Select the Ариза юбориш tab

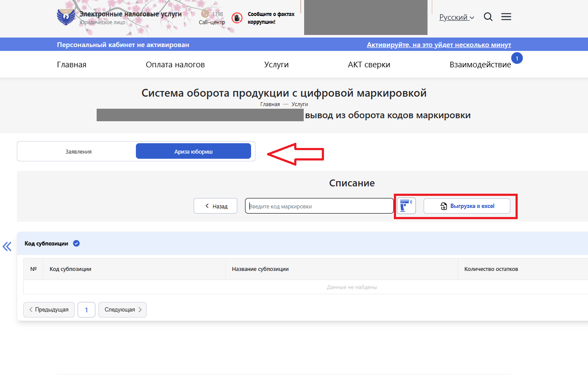point(193,151)
